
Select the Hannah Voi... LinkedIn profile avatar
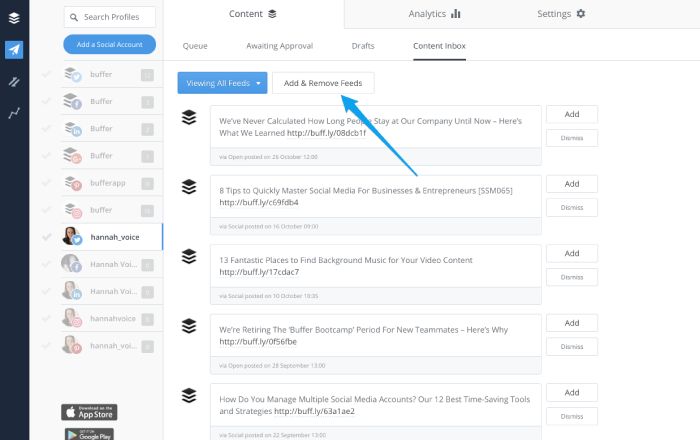pyautogui.click(x=71, y=291)
